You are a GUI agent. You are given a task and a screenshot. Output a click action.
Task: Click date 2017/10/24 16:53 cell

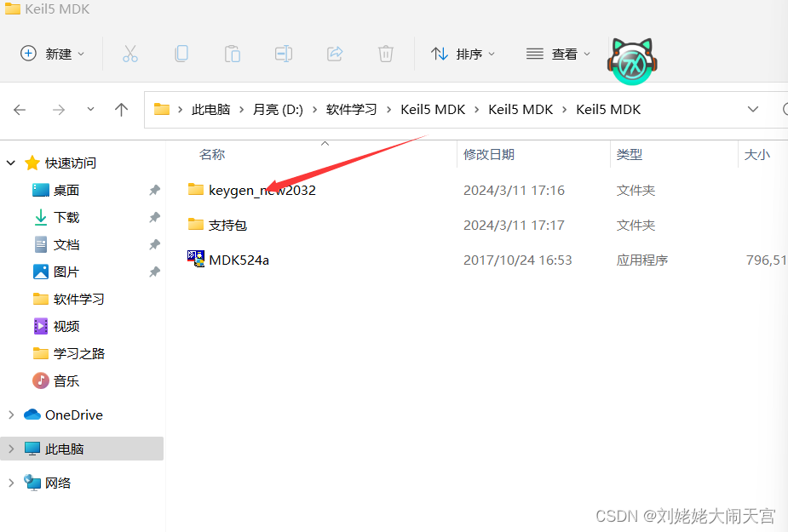tap(518, 260)
